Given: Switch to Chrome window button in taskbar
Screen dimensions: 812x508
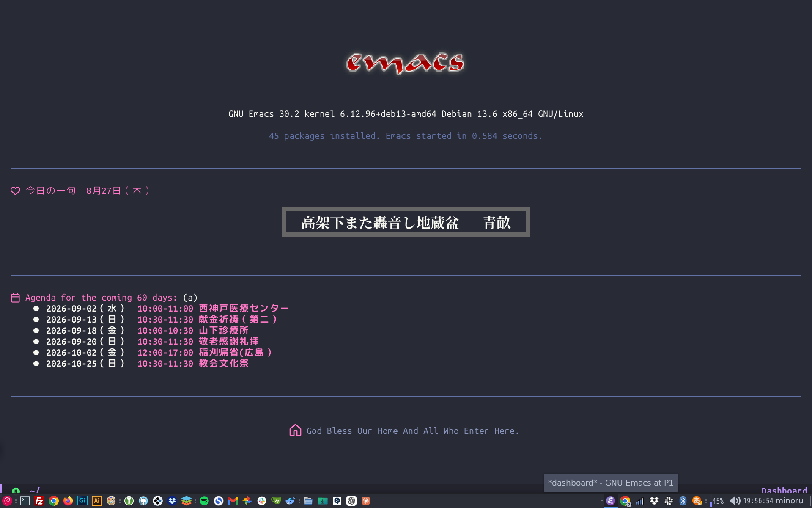Looking at the screenshot, I should tap(625, 501).
